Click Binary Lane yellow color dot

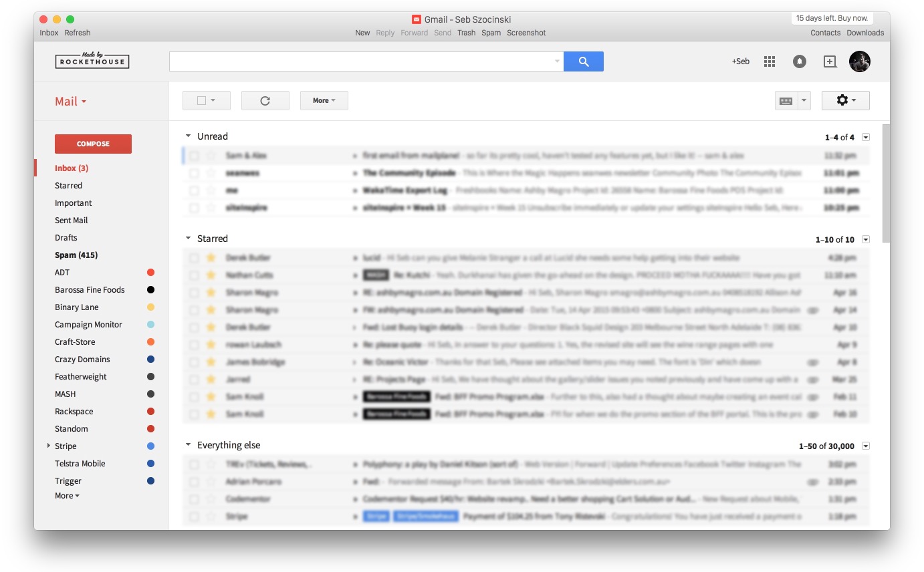(x=150, y=307)
